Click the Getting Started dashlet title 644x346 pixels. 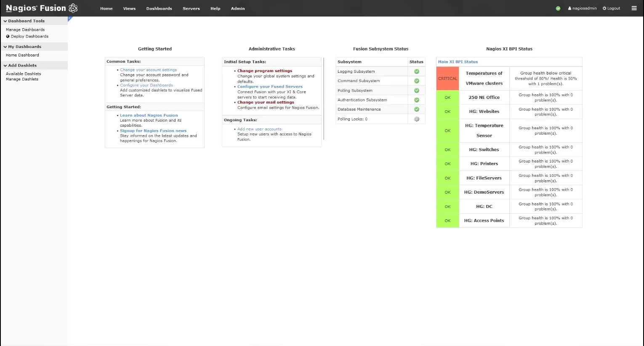pos(155,49)
